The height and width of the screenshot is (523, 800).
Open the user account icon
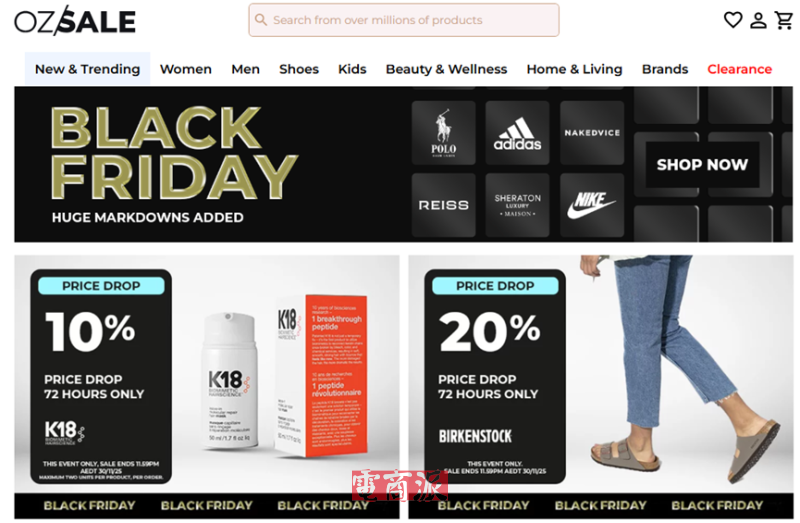(758, 20)
